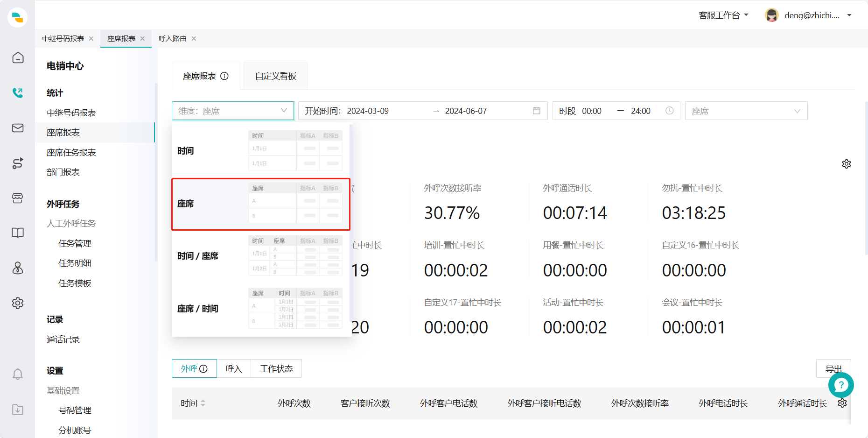The width and height of the screenshot is (868, 438).
Task: Open metrics settings gear above summary cards
Action: point(847,164)
